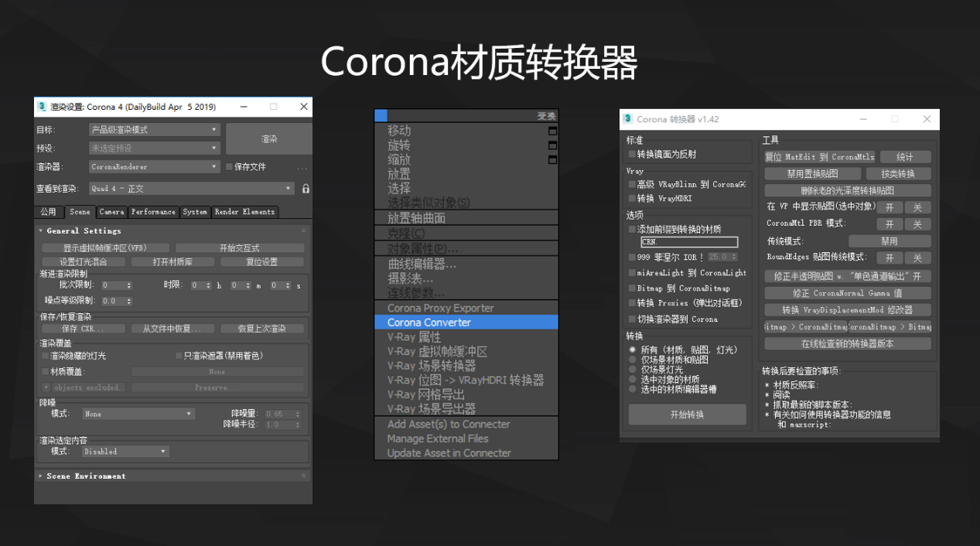This screenshot has height=546, width=980.
Task: Open Move tool settings box in quad menu
Action: pos(552,131)
